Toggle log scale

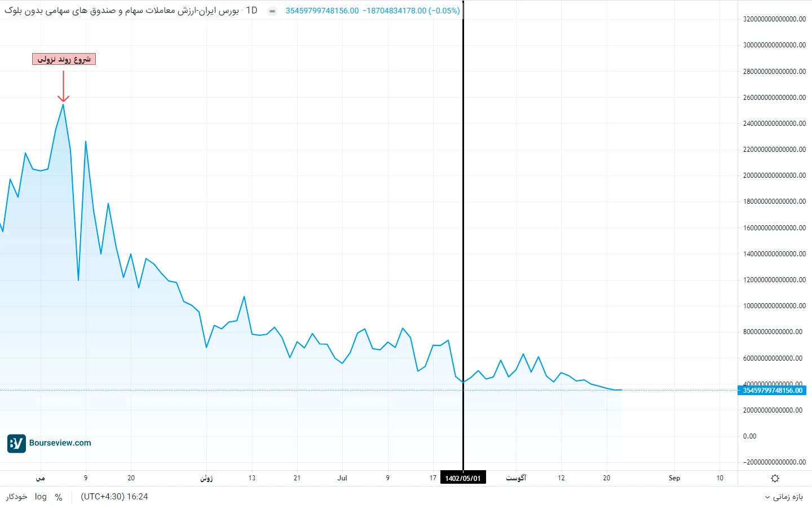(x=41, y=497)
